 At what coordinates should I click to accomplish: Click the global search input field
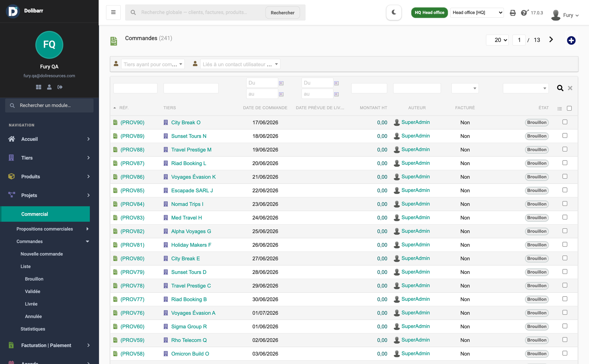click(x=201, y=12)
